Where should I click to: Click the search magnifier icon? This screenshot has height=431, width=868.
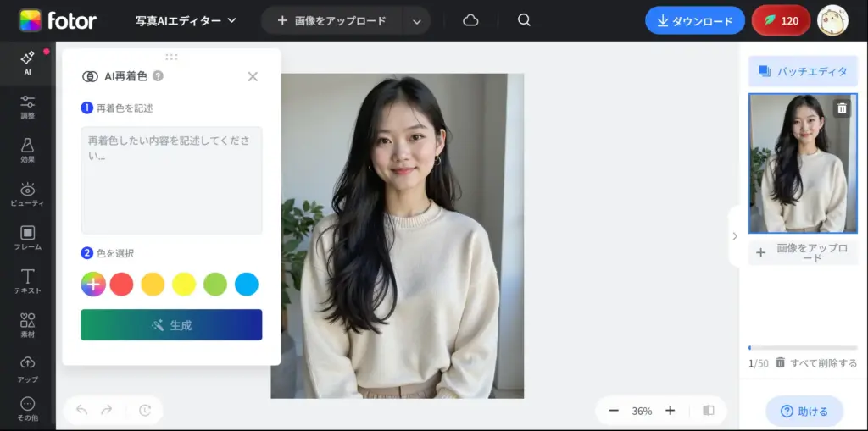524,20
